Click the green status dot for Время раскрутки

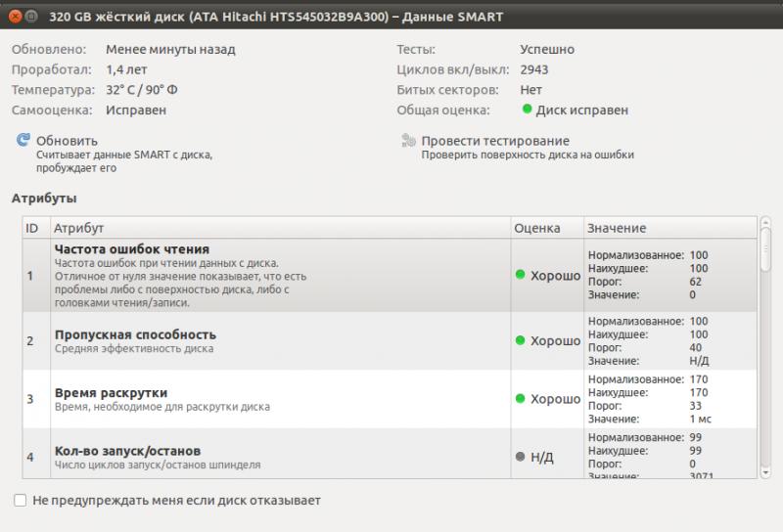[521, 399]
